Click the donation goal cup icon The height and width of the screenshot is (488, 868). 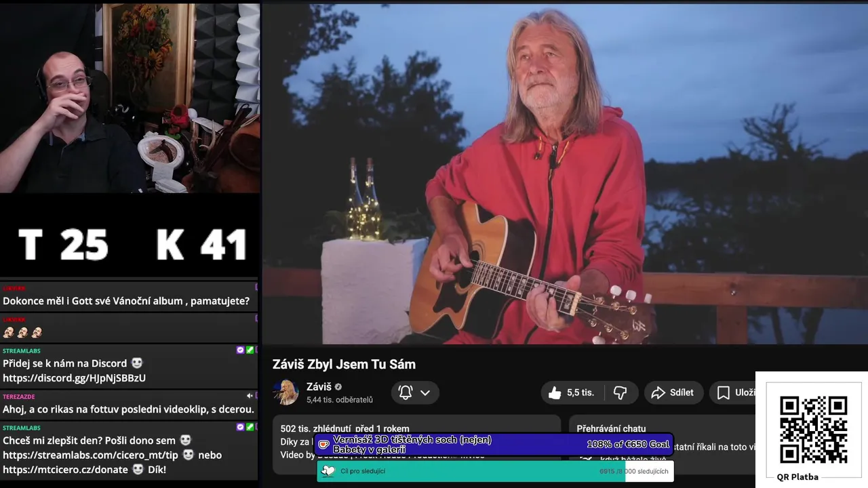click(x=324, y=445)
